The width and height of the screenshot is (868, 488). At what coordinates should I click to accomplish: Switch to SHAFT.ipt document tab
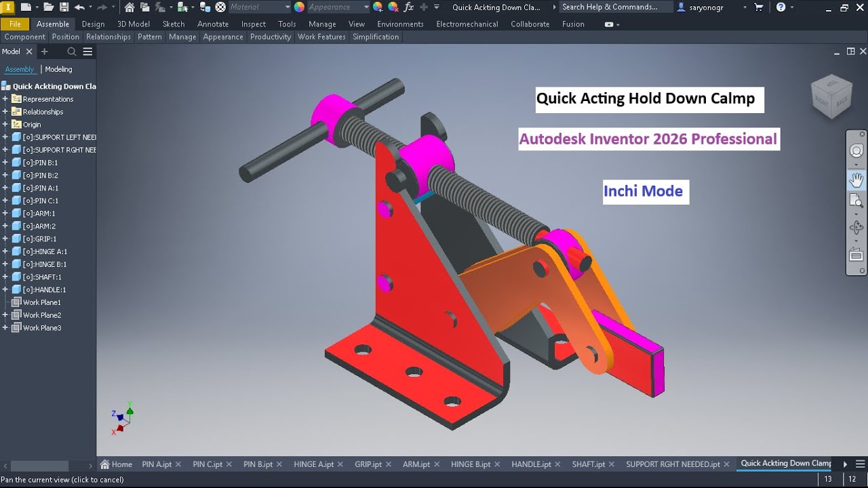tap(588, 464)
